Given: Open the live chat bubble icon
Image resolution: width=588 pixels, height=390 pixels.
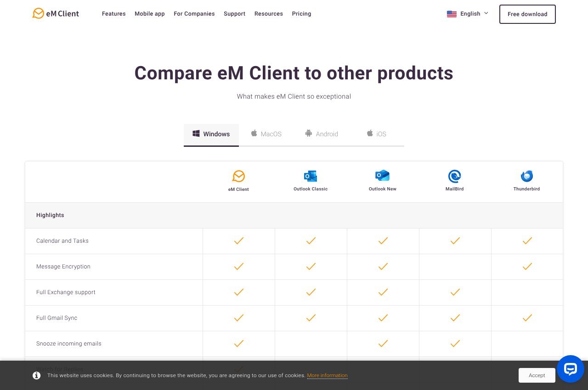Looking at the screenshot, I should click(x=570, y=369).
